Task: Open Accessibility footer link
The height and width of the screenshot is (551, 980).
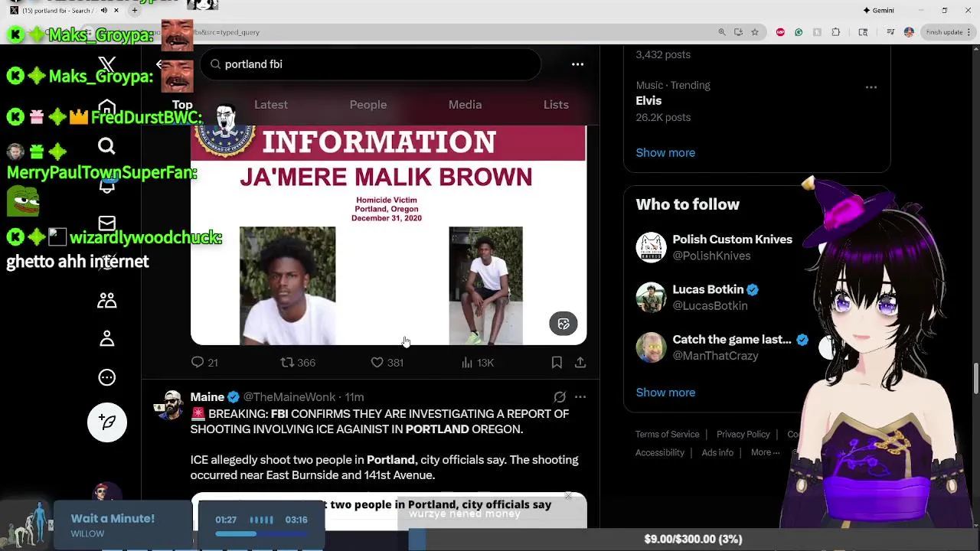Action: click(x=659, y=453)
